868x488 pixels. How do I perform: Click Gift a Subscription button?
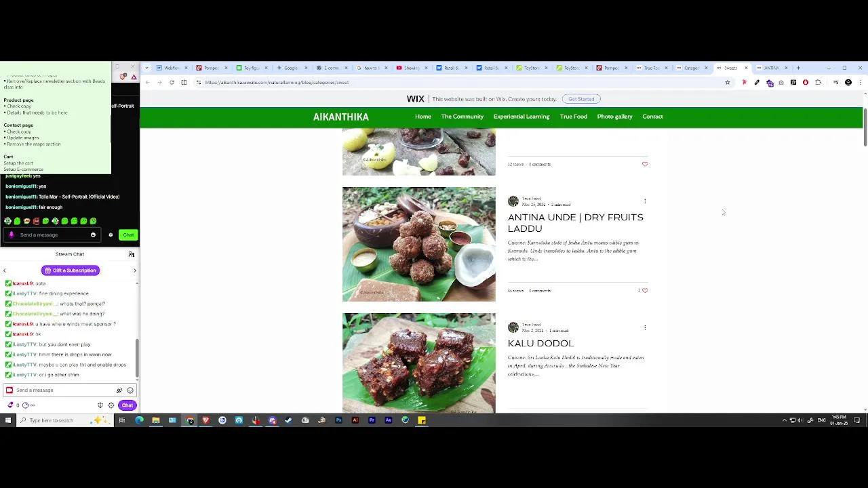[71, 270]
